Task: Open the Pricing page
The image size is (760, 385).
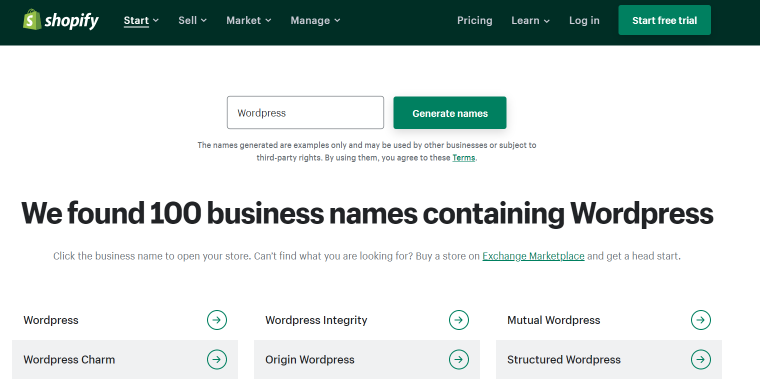Action: tap(475, 20)
